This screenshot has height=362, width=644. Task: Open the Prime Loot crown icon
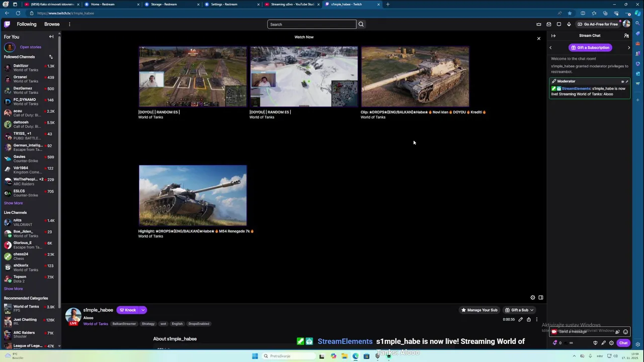pos(539,24)
